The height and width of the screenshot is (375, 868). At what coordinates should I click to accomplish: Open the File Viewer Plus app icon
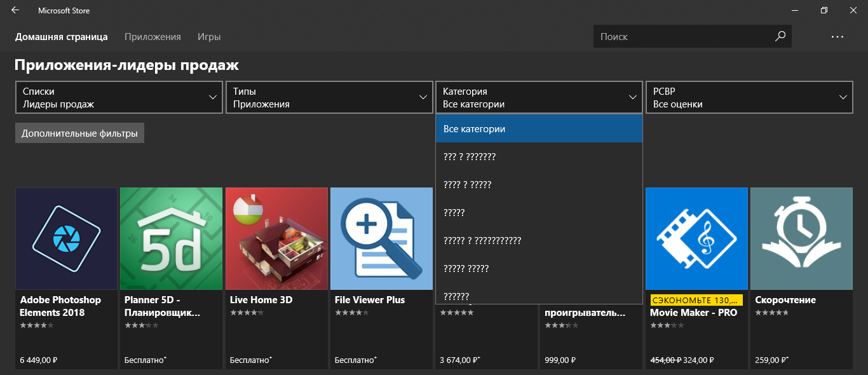382,238
